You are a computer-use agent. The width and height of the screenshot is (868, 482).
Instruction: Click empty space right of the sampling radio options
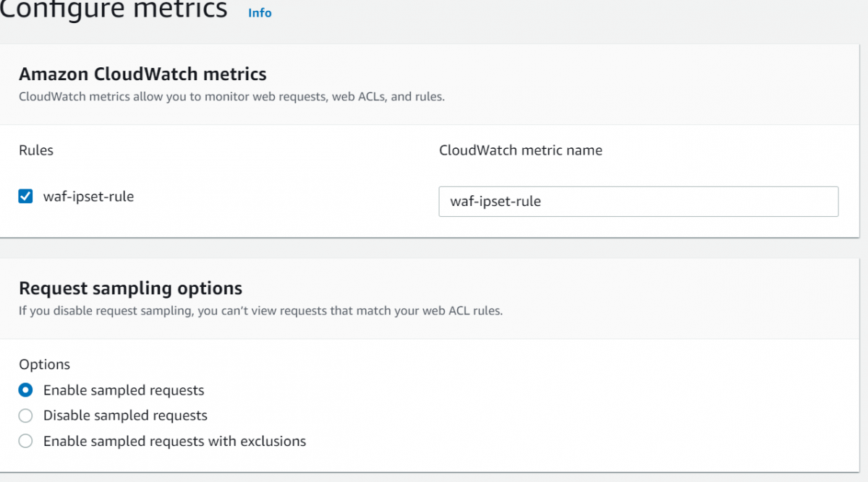click(x=579, y=416)
